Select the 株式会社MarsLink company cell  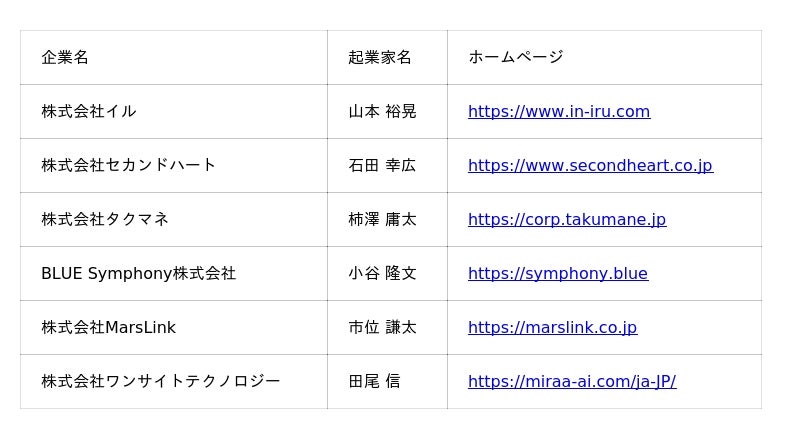tap(174, 328)
